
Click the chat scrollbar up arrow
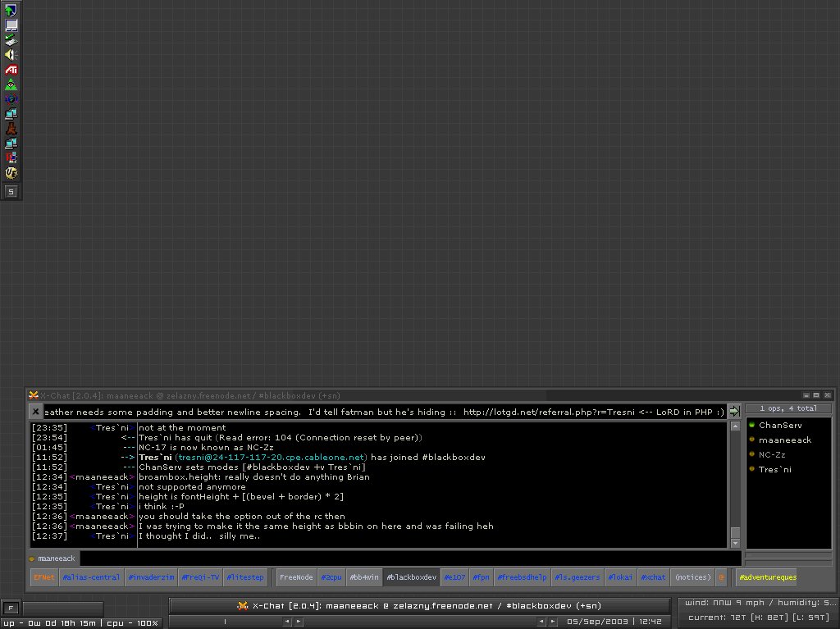pyautogui.click(x=735, y=426)
